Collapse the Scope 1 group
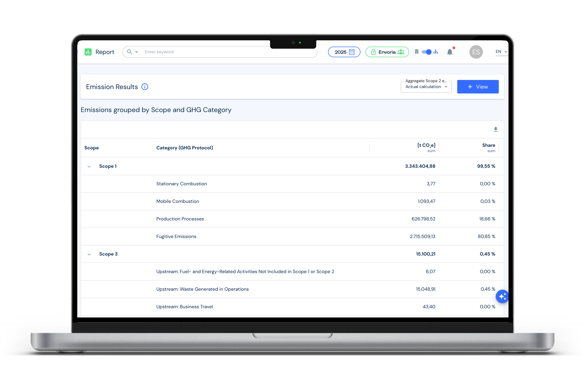Image resolution: width=588 pixels, height=384 pixels. (89, 167)
